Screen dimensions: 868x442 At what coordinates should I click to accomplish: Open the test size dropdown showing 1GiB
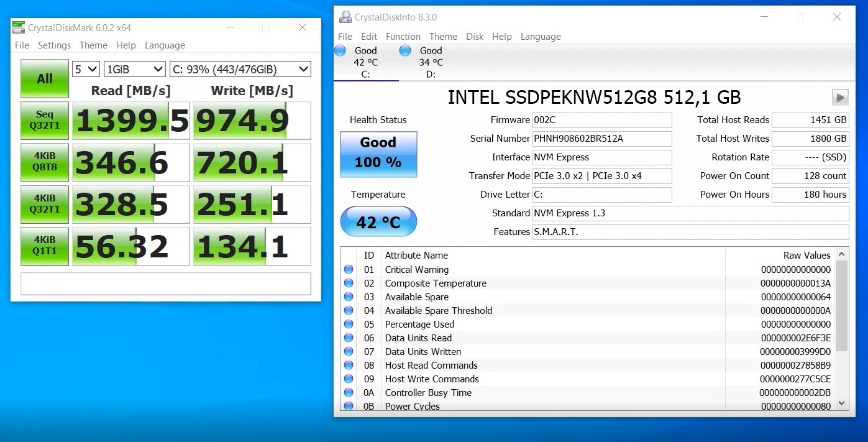point(134,69)
